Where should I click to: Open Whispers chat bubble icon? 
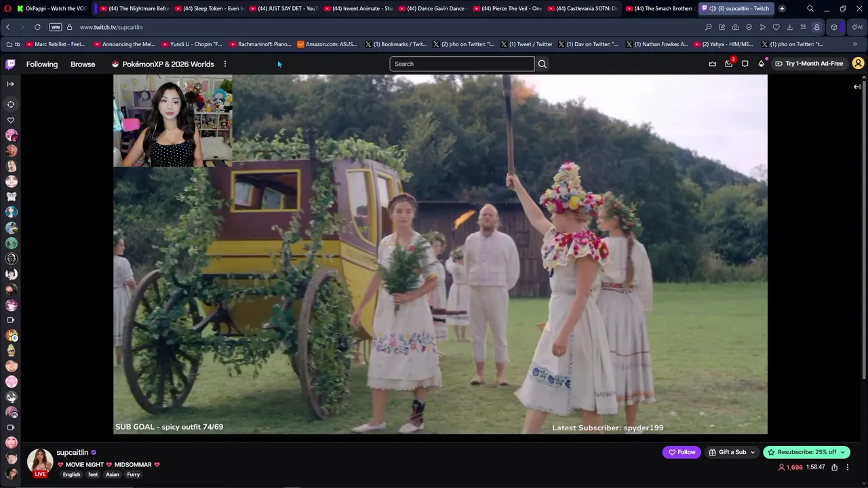(x=745, y=64)
